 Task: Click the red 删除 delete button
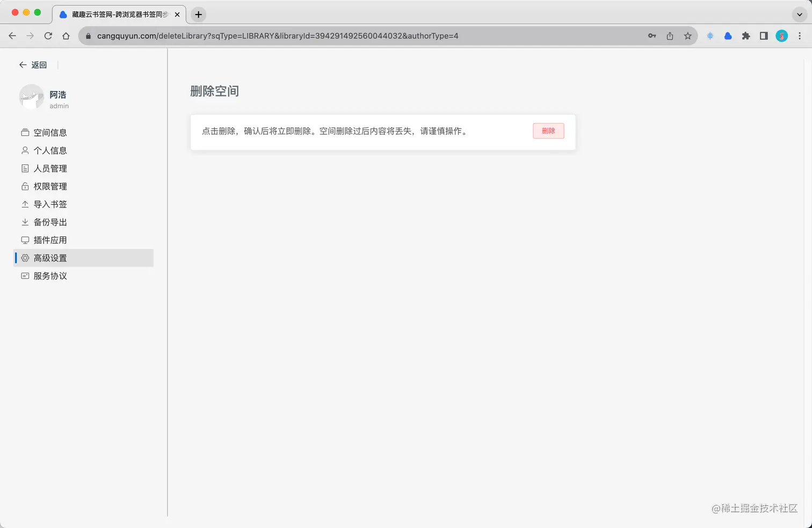coord(548,131)
